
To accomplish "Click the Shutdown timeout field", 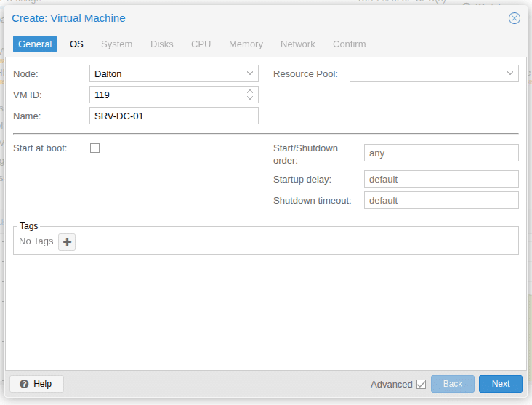I will coord(440,200).
